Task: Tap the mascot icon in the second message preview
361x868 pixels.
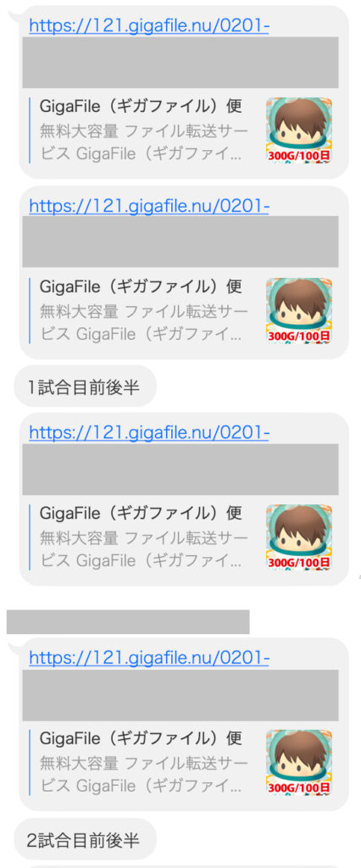Action: [299, 310]
